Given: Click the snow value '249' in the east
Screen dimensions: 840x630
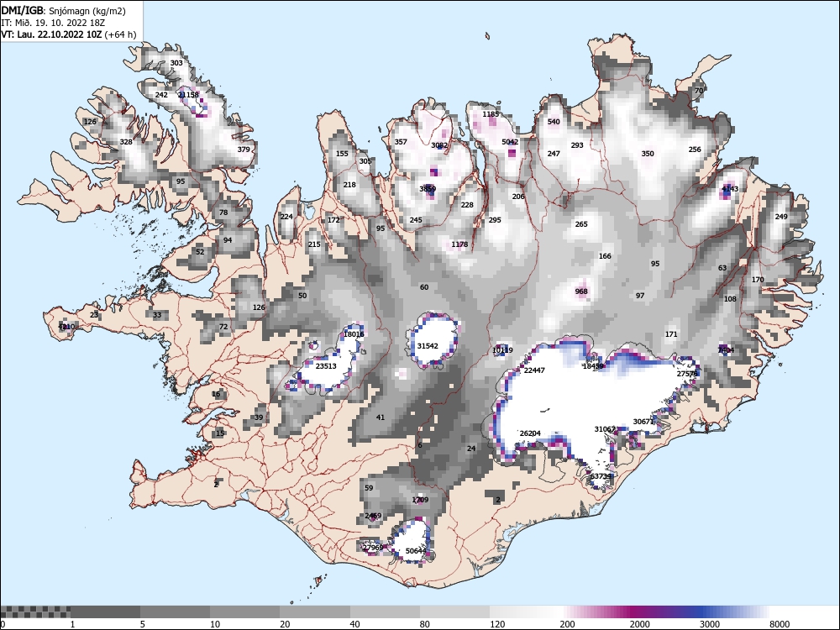Looking at the screenshot, I should (x=781, y=217).
